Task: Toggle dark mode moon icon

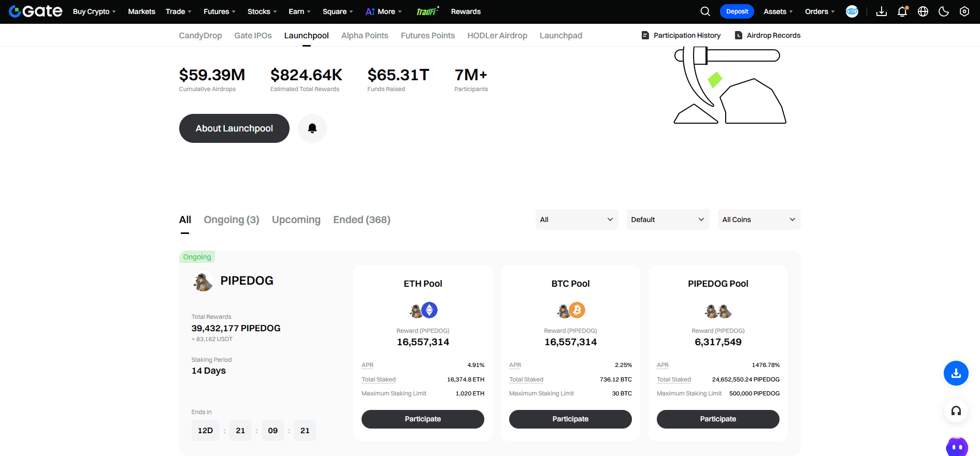Action: pyautogui.click(x=944, y=11)
